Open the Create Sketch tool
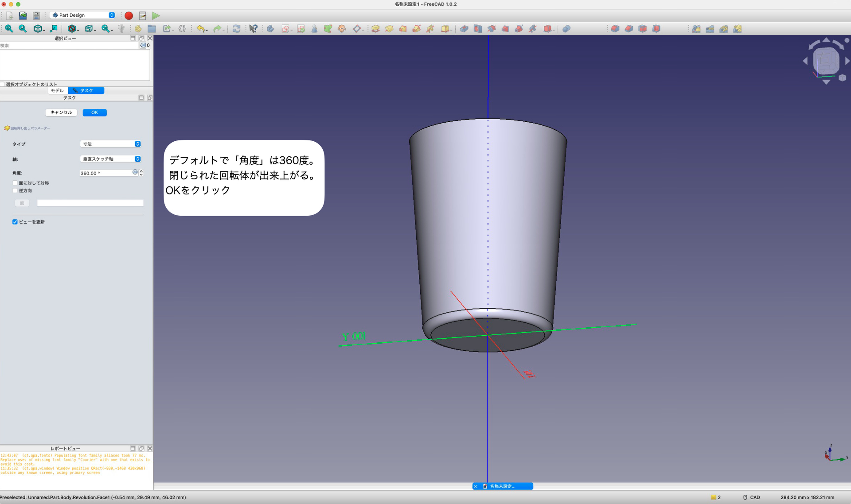The height and width of the screenshot is (504, 851). pyautogui.click(x=286, y=28)
